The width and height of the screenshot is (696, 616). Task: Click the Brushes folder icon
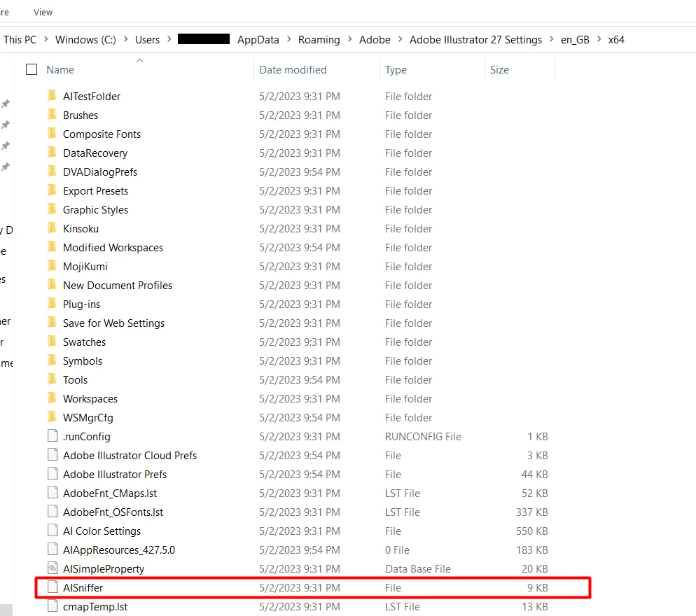tap(52, 115)
